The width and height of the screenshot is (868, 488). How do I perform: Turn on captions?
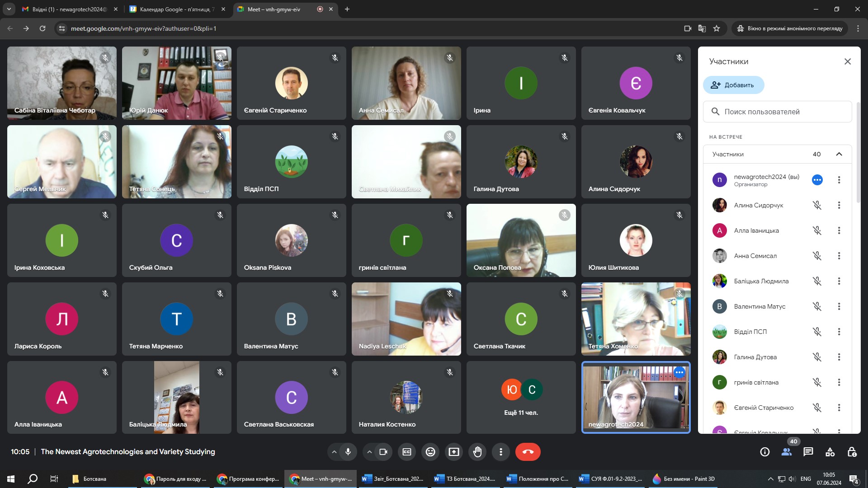pos(407,452)
